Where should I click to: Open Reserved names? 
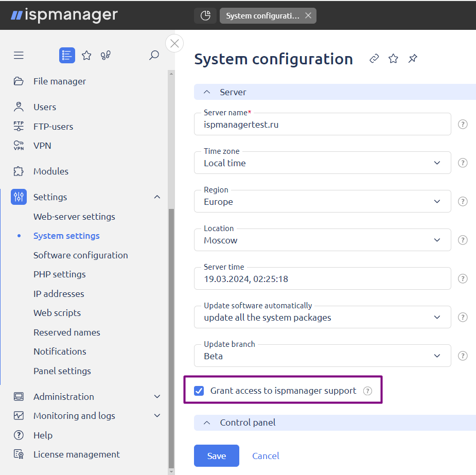click(x=66, y=332)
